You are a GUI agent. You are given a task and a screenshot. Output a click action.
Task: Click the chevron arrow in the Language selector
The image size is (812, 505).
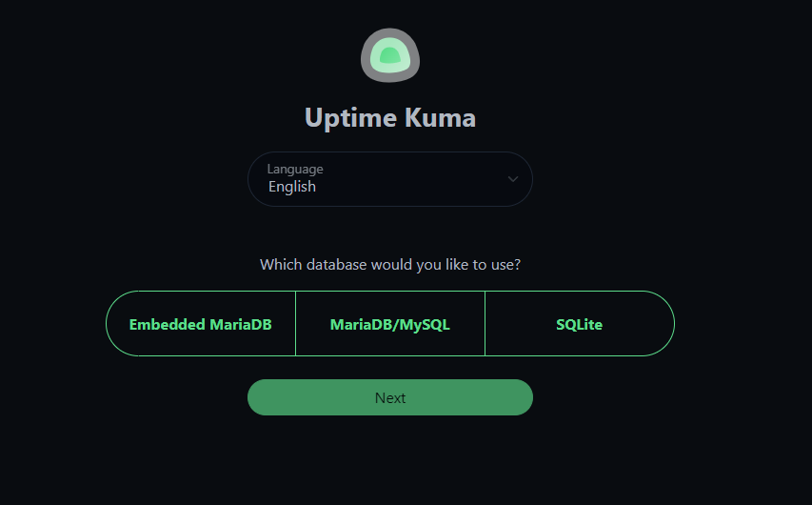(x=513, y=179)
